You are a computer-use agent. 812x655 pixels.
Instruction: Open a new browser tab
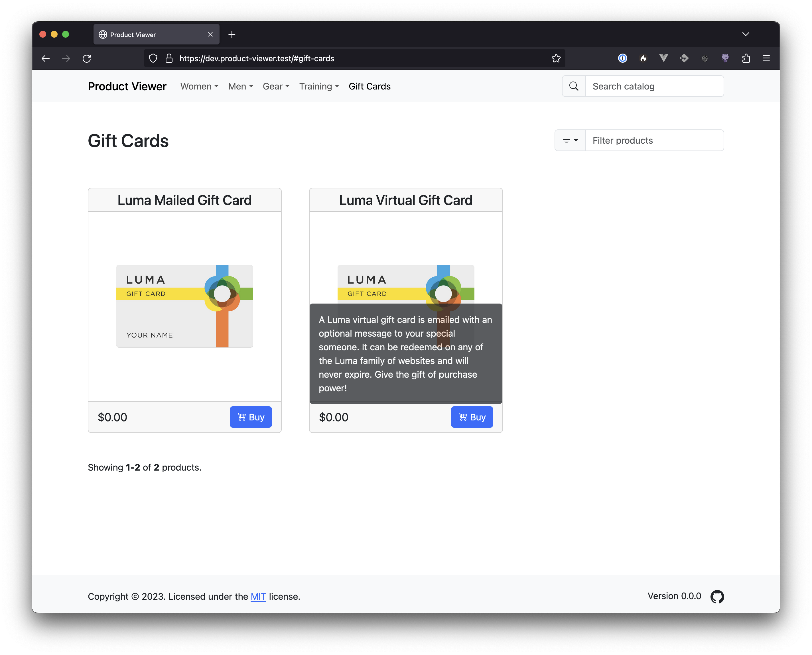tap(232, 35)
